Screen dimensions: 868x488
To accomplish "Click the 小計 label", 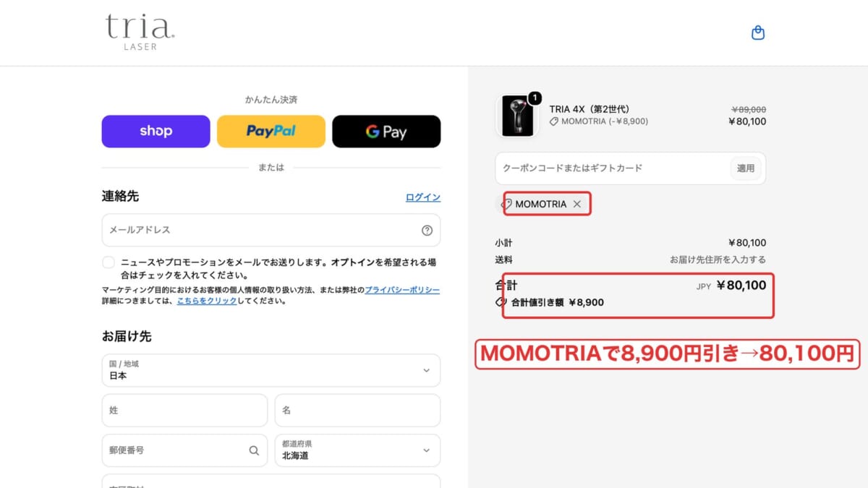I will tap(503, 243).
